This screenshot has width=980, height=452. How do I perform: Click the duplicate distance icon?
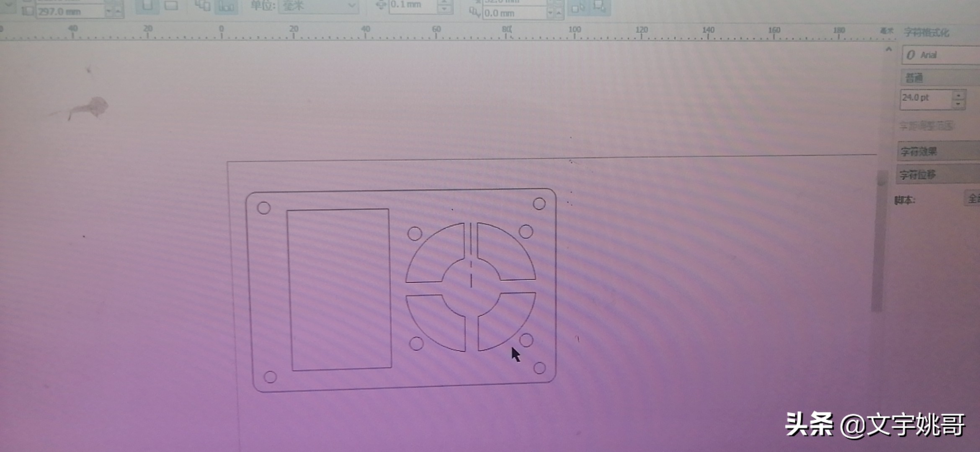475,13
